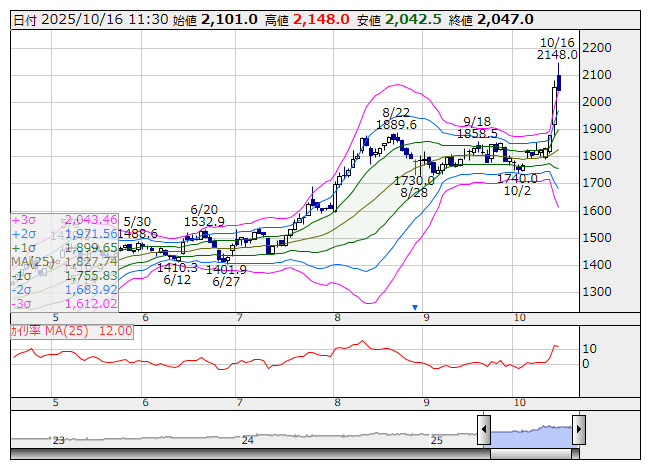Viewport: 653px width, 470px height.
Task: Click the 10/16 2148.0 high label
Action: [x=557, y=49]
